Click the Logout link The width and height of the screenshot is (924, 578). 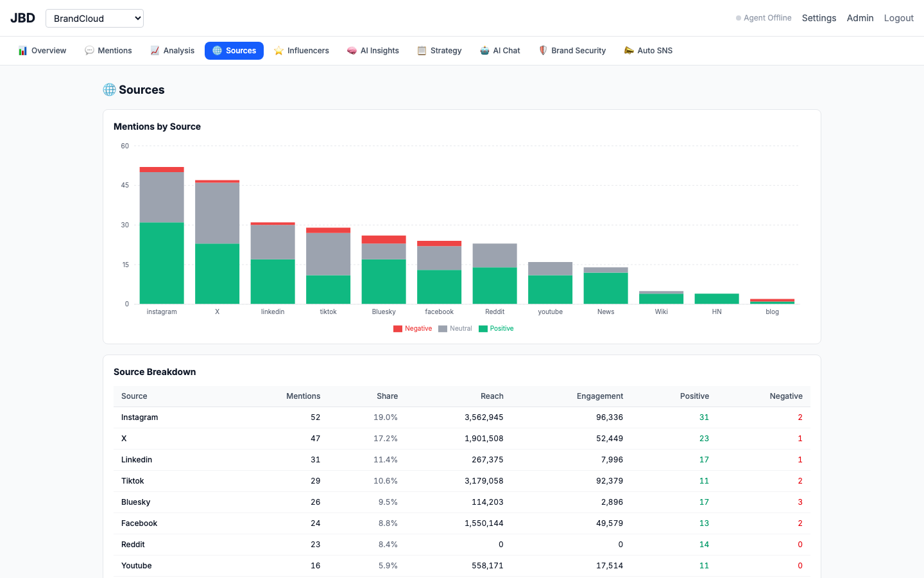click(898, 18)
